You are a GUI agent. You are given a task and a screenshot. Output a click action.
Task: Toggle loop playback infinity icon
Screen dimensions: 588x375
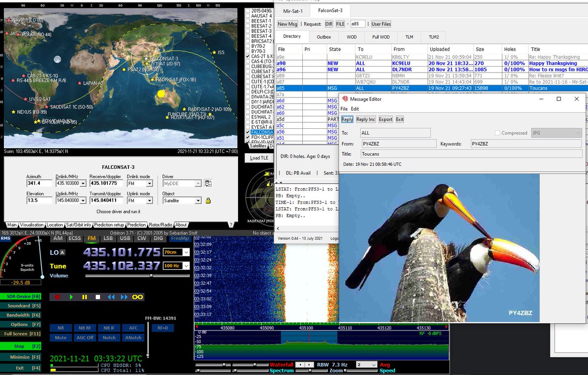137,297
